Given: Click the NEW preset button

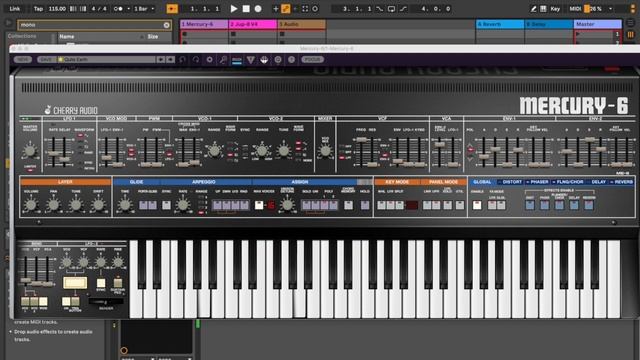Looking at the screenshot, I should [22, 60].
